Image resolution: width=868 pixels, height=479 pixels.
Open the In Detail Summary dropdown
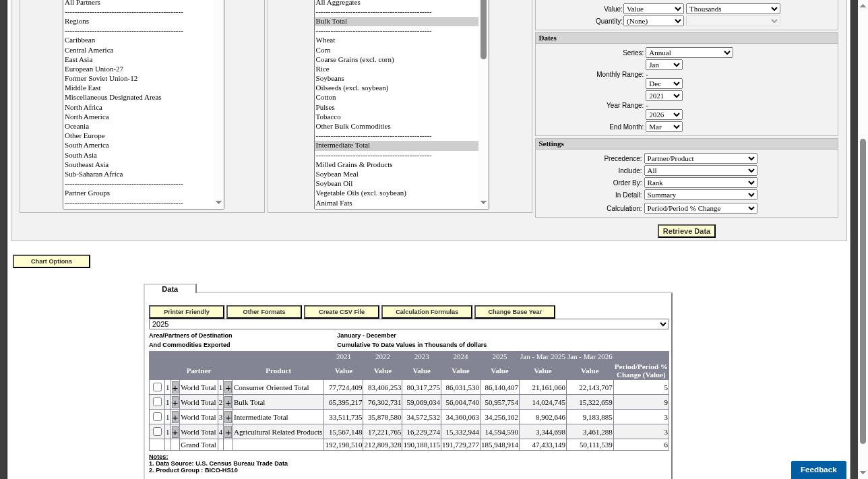point(701,195)
